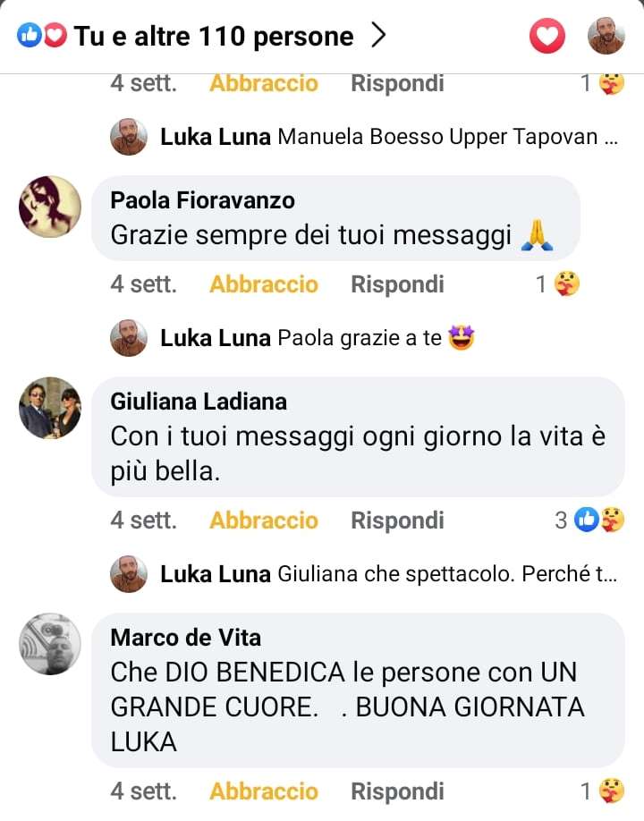Reply to Paola Fioravanzo's comment with Rispondi
The width and height of the screenshot is (644, 821).
pyautogui.click(x=397, y=284)
